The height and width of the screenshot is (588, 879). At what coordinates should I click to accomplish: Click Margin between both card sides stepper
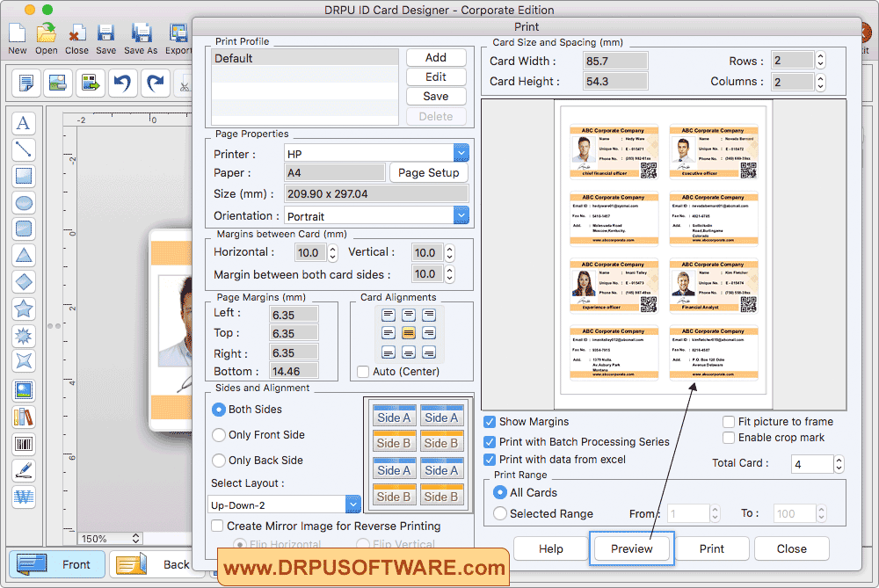449,274
